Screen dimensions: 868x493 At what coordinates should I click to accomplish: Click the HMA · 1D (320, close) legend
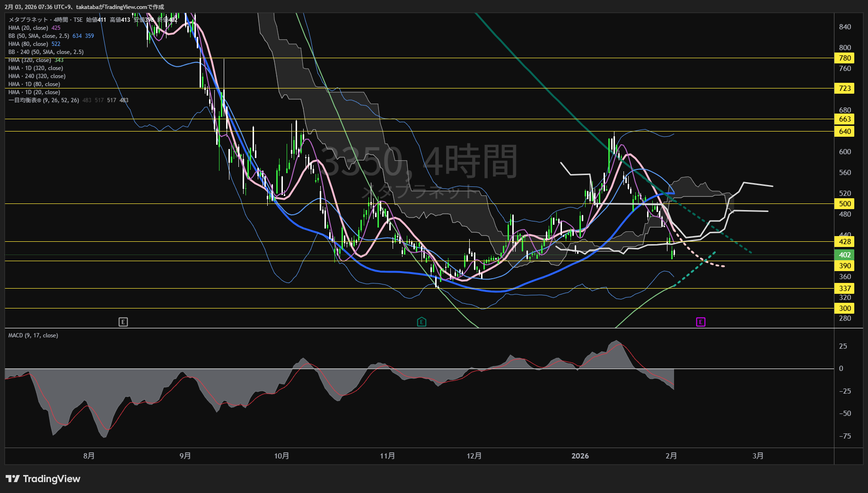[x=35, y=68]
